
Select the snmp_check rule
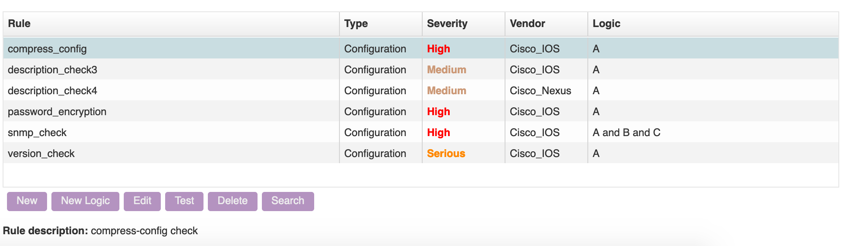click(37, 133)
